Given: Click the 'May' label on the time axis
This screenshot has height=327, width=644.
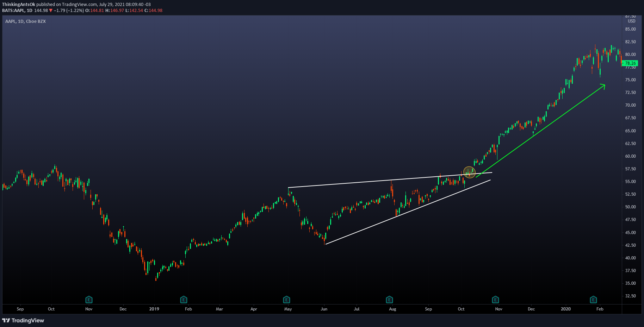Looking at the screenshot, I should coord(288,309).
